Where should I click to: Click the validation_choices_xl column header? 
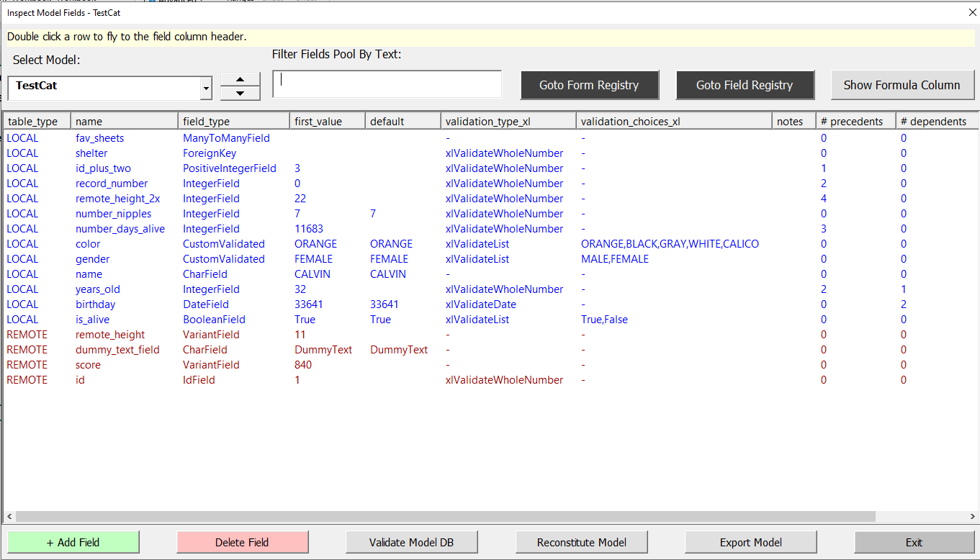tap(674, 121)
